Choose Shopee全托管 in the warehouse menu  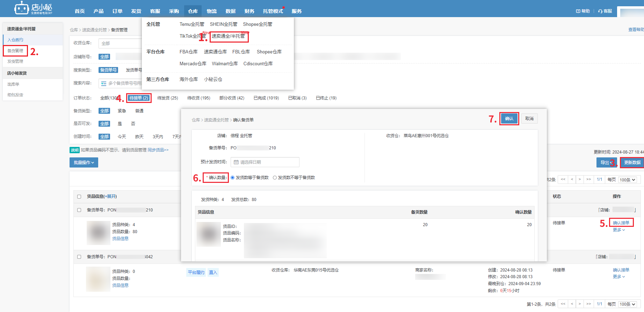click(258, 24)
